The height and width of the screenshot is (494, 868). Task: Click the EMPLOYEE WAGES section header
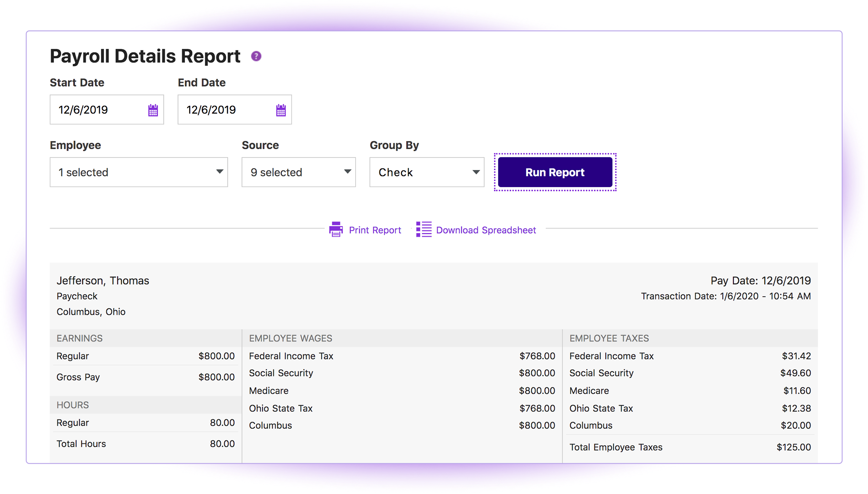tap(291, 338)
